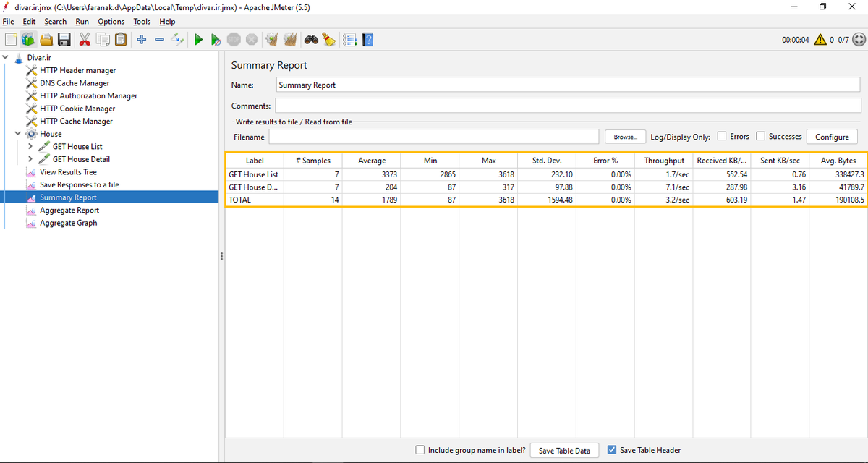Click Save Table Data button
The image size is (868, 463).
tap(564, 451)
